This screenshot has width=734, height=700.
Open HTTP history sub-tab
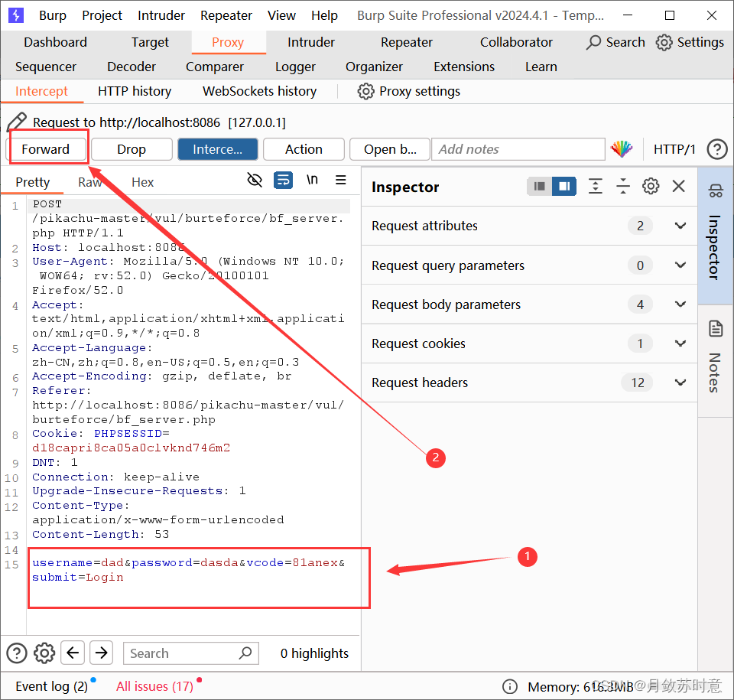coord(135,91)
